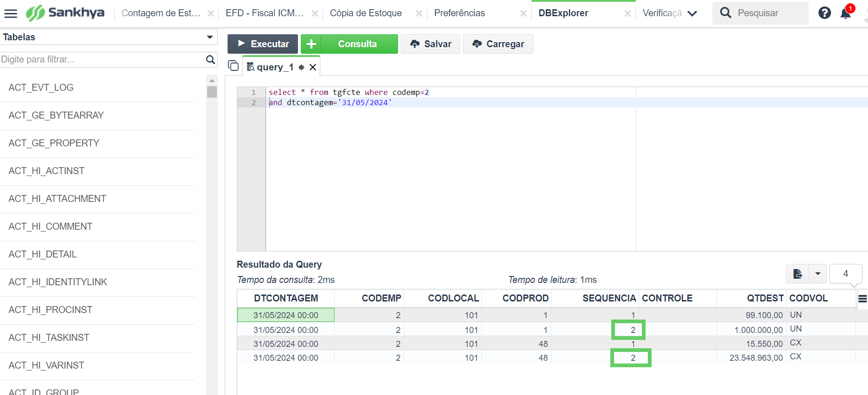This screenshot has width=868, height=395.
Task: Switch to the Verificação tab
Action: (662, 13)
